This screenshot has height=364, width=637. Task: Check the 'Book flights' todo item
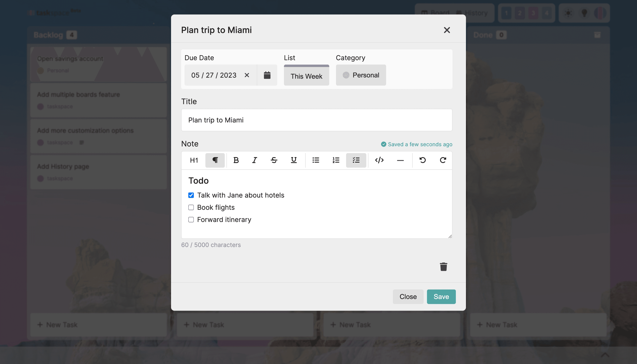(x=191, y=207)
